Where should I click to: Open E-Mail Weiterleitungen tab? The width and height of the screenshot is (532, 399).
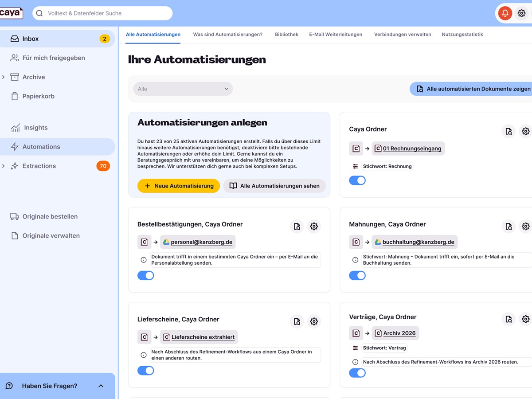(x=336, y=35)
